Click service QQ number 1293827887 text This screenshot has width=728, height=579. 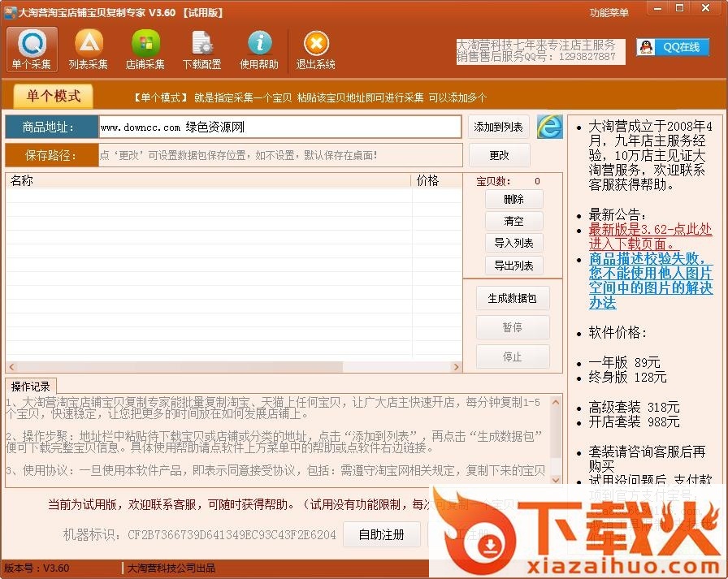[587, 57]
